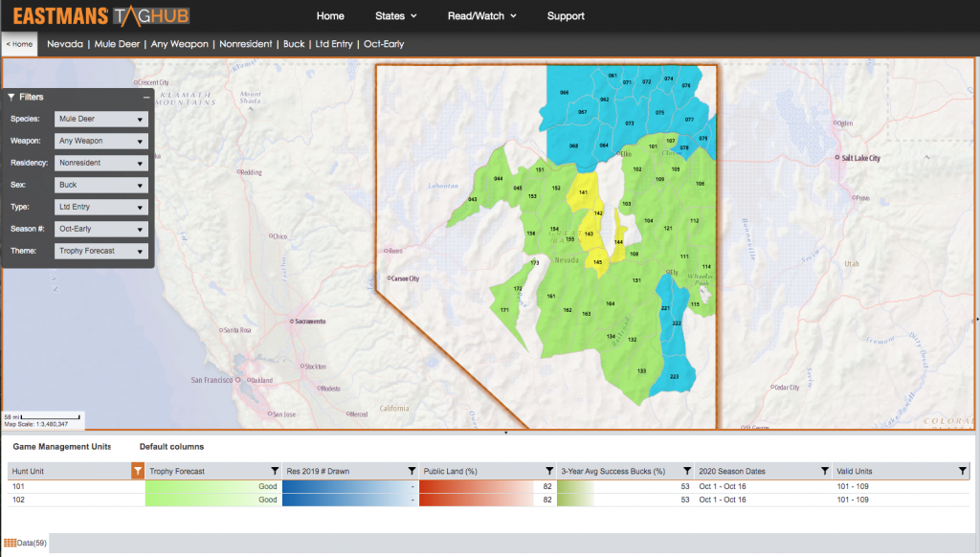The width and height of the screenshot is (980, 557).
Task: Select hunt unit 102 row in the table
Action: (489, 500)
